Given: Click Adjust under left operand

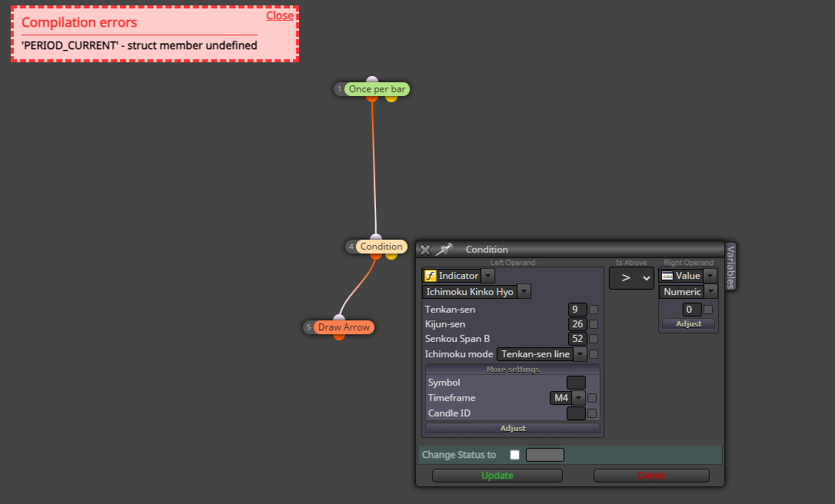Looking at the screenshot, I should (513, 429).
